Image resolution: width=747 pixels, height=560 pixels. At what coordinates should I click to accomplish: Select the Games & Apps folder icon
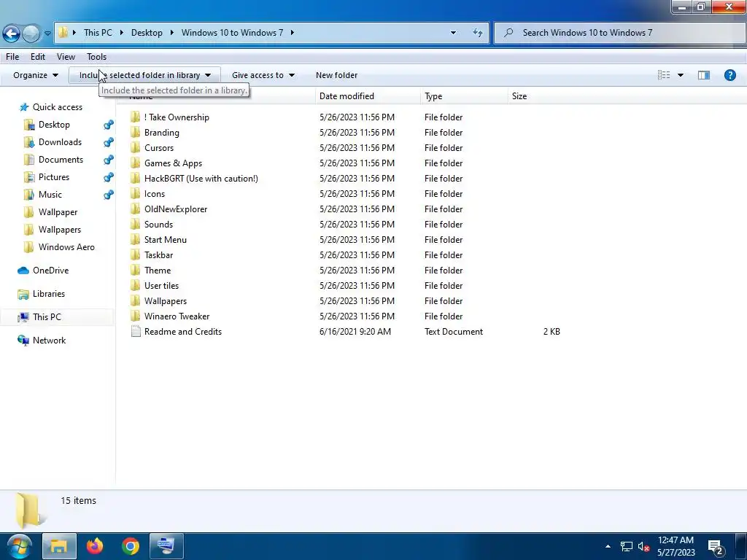(x=135, y=163)
